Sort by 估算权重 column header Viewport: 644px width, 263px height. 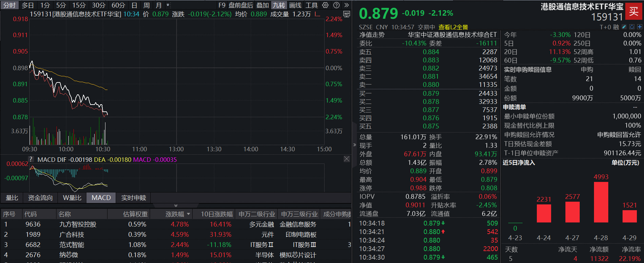135,214
